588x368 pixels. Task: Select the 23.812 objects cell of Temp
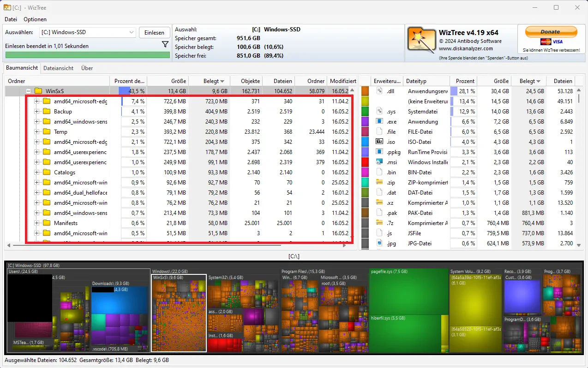click(246, 131)
